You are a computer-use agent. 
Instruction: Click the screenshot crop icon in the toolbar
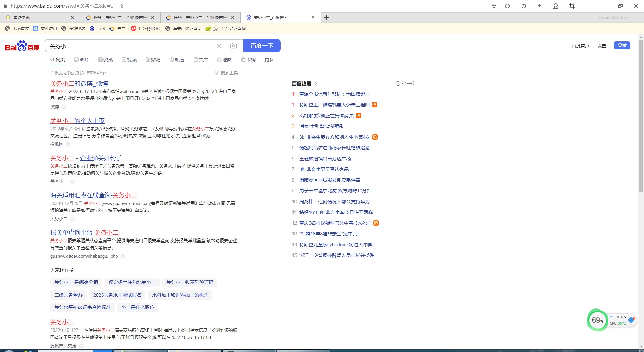coord(572,6)
